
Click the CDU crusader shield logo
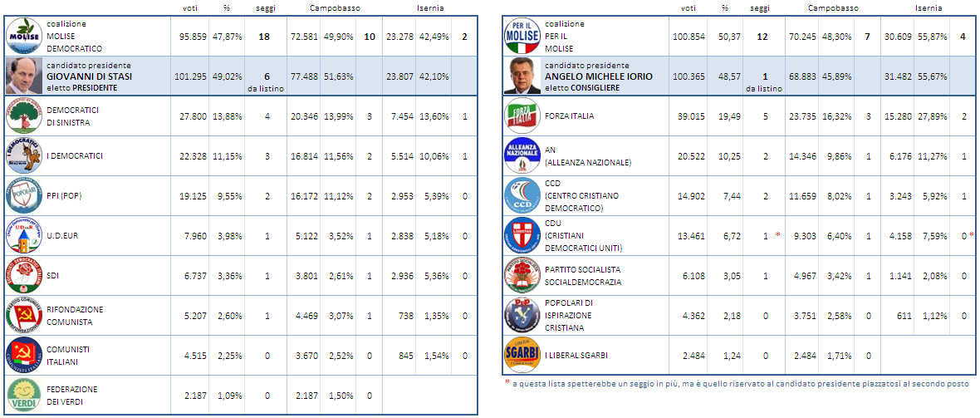click(523, 236)
